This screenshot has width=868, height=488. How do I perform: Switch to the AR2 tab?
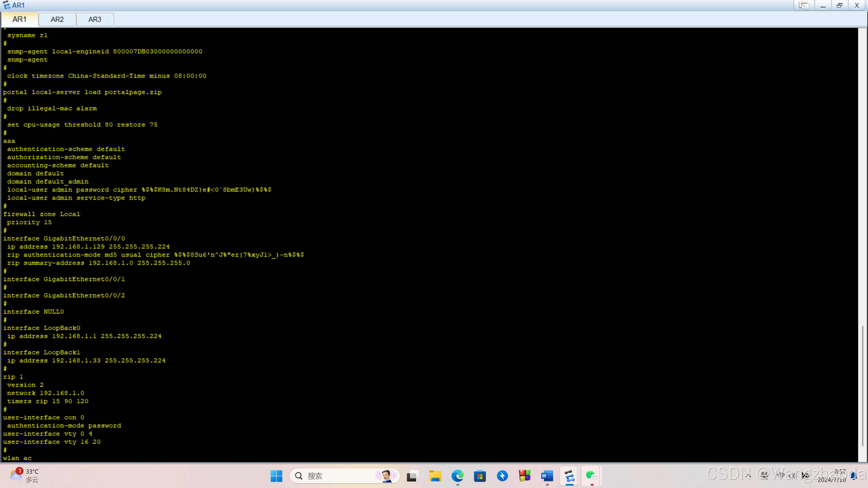pyautogui.click(x=57, y=19)
